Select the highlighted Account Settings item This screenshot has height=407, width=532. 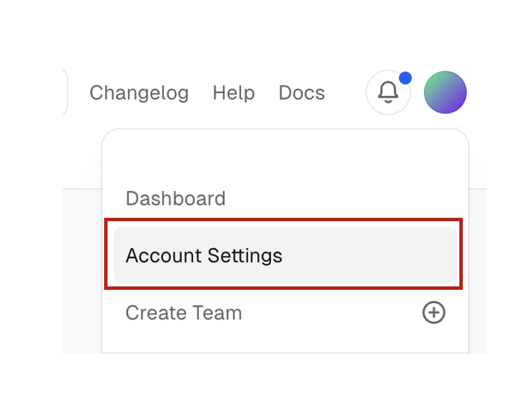coord(284,256)
